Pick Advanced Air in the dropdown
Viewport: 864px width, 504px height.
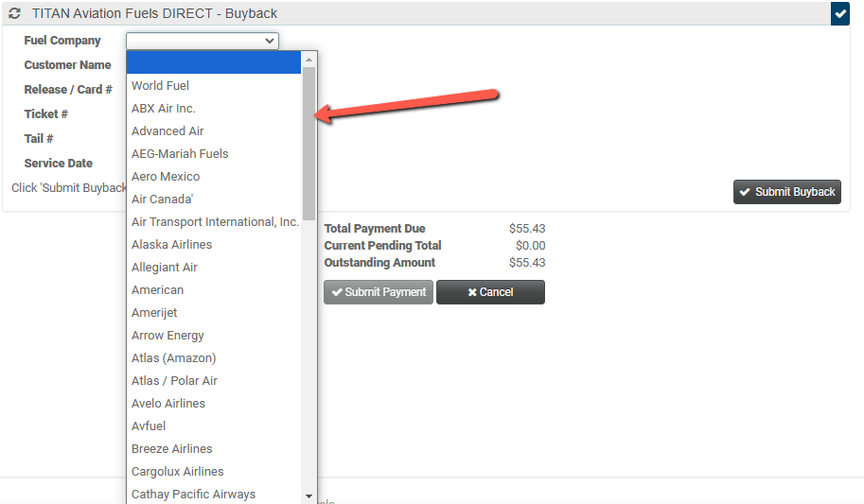168,131
